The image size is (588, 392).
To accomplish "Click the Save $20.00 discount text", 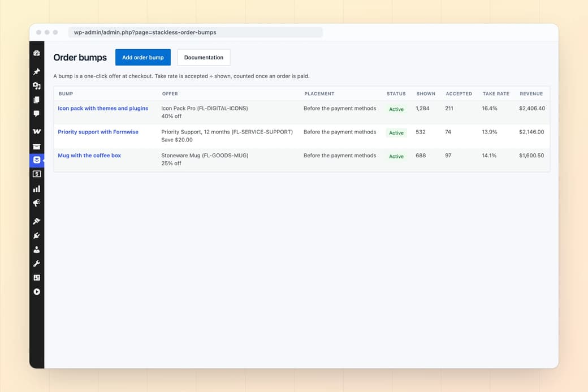I will [177, 140].
